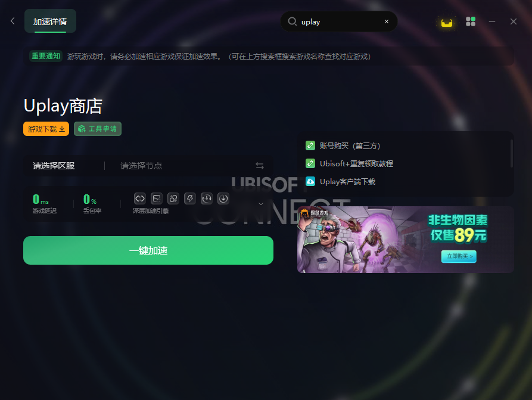The width and height of the screenshot is (532, 400).
Task: Open the four-square apps grid icon
Action: [x=470, y=21]
